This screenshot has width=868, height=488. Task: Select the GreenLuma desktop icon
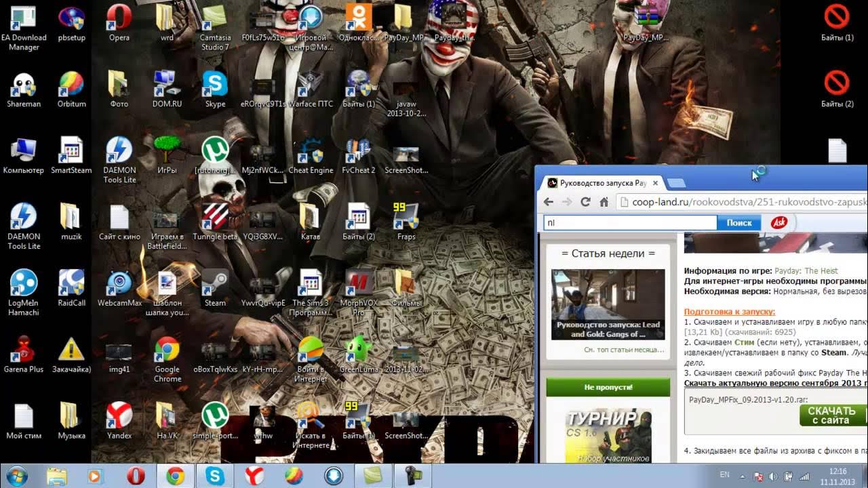pos(358,356)
